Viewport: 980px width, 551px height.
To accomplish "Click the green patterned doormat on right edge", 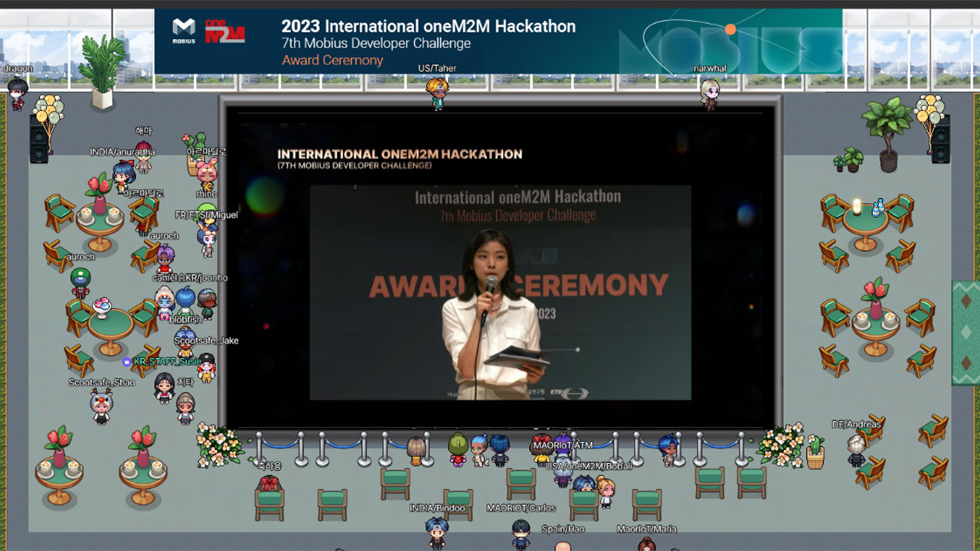I will tap(965, 333).
